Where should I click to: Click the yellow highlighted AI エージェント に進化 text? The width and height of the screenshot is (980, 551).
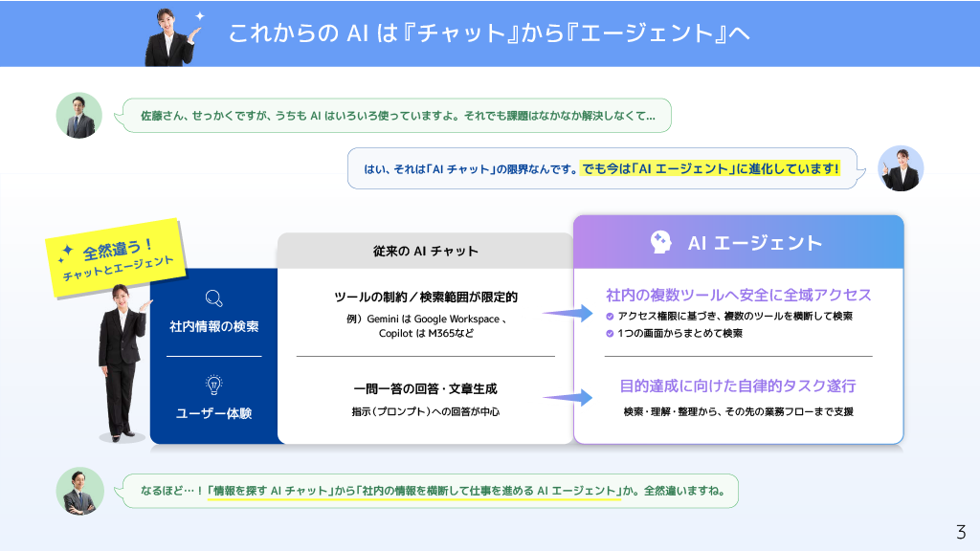click(x=710, y=168)
